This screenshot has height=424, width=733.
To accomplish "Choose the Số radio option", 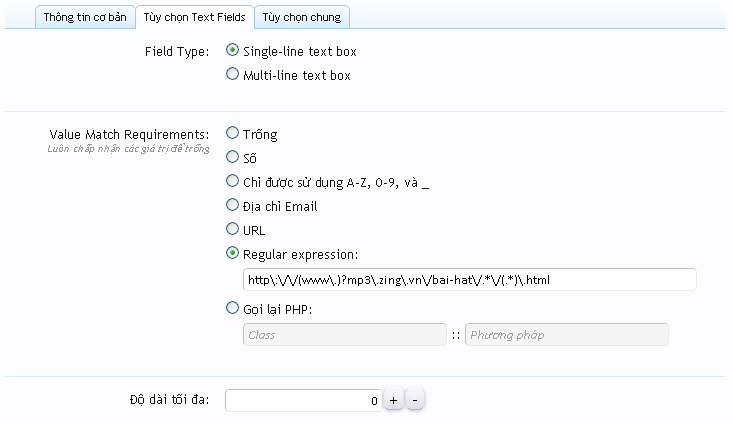I will tap(232, 157).
